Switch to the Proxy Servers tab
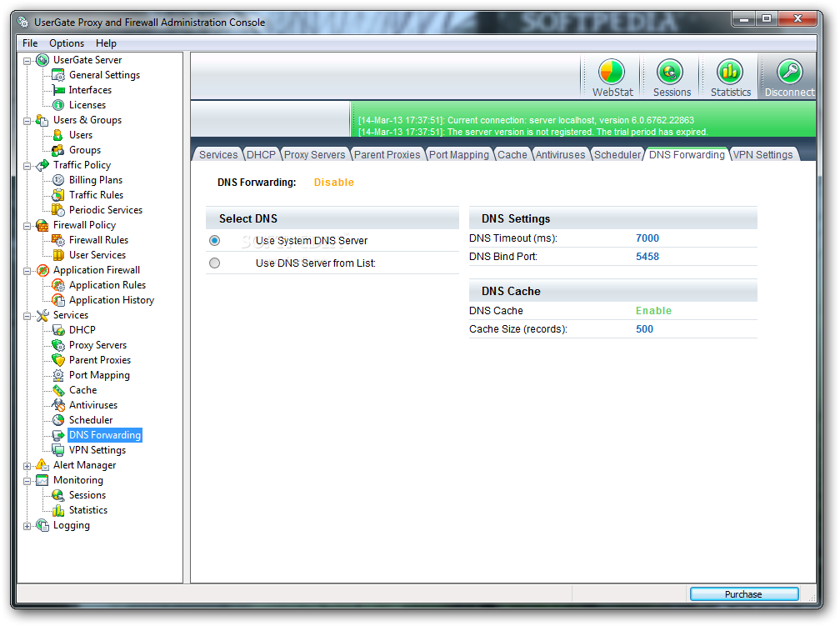This screenshot has height=626, width=840. (314, 155)
